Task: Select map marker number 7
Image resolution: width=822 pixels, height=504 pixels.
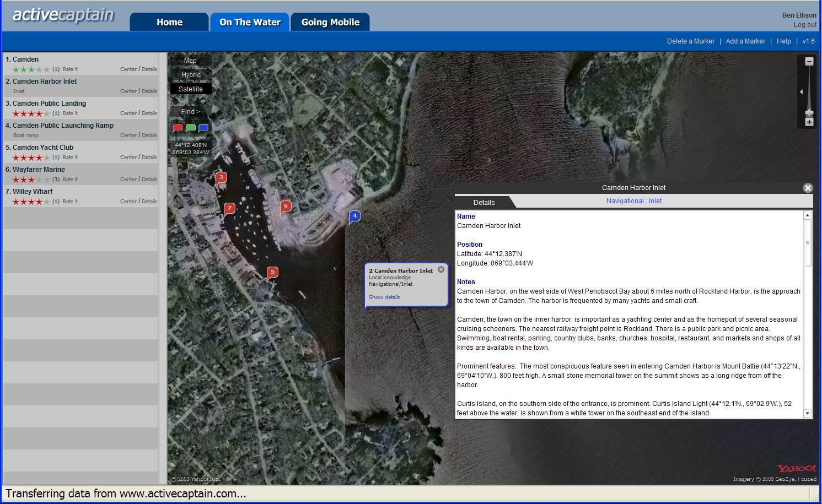Action: 229,209
